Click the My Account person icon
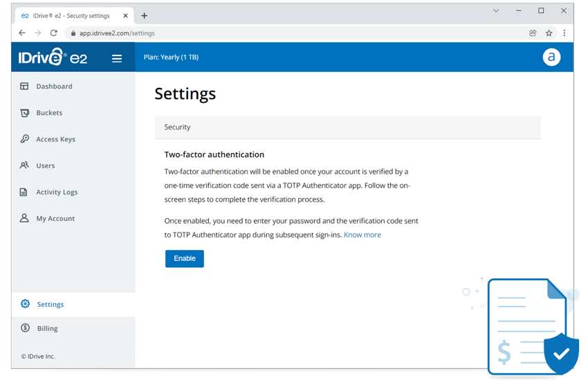 coord(24,218)
